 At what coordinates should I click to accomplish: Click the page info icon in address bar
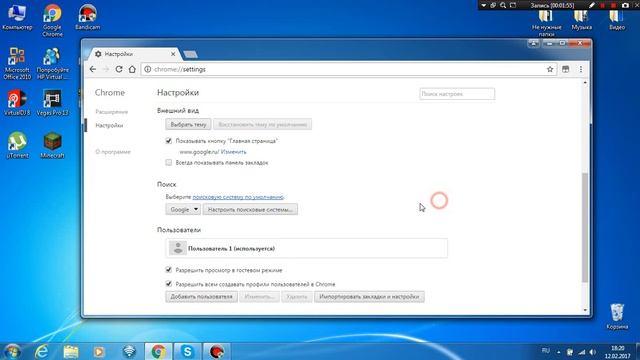coord(148,69)
